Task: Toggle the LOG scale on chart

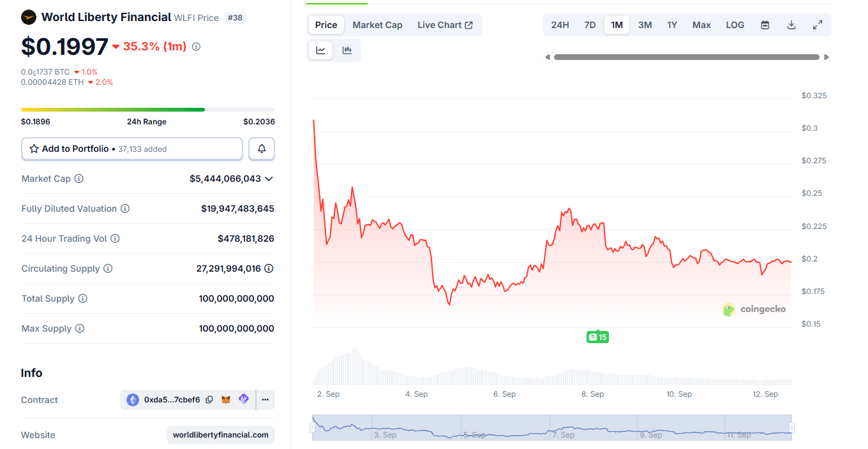Action: pyautogui.click(x=735, y=25)
